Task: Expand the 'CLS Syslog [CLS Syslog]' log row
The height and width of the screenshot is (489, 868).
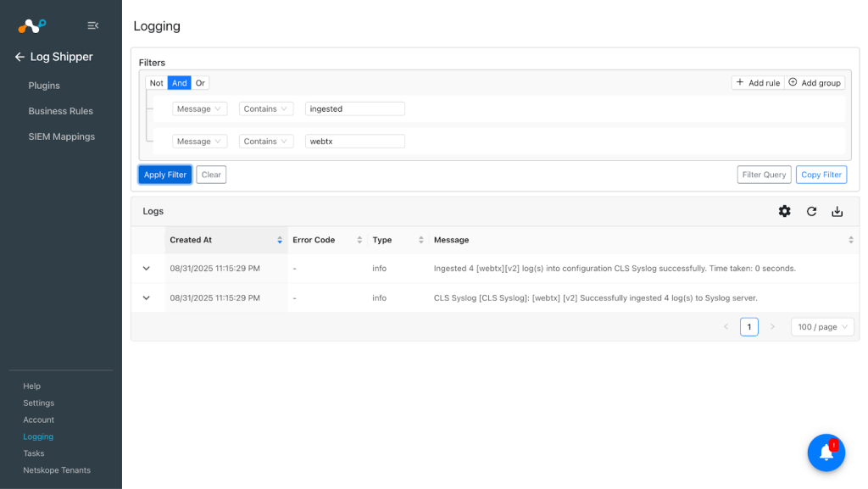Action: tap(146, 297)
